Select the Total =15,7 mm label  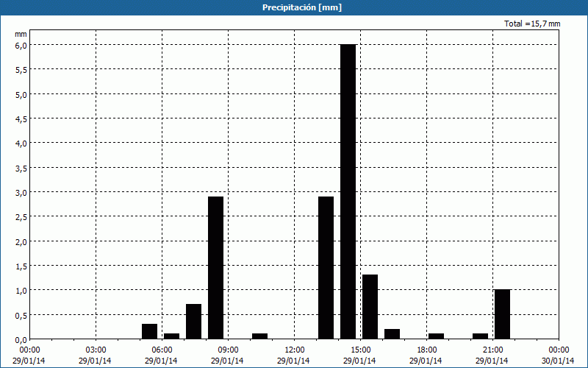(x=532, y=24)
